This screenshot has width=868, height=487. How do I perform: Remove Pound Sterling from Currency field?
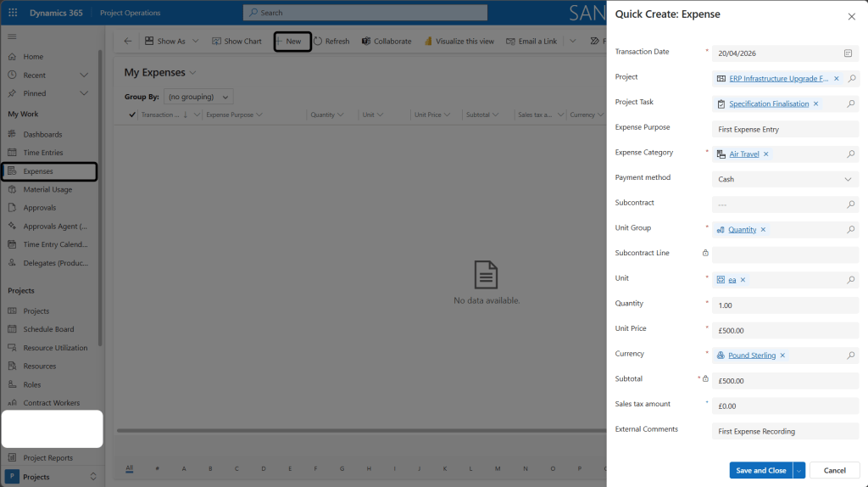tap(782, 355)
